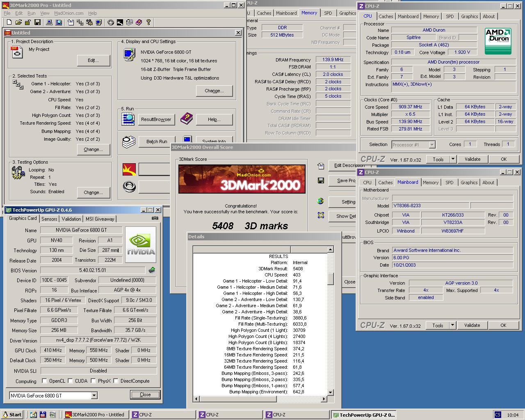Open the MadOnion.com menu
The width and height of the screenshot is (525, 420).
69,13
